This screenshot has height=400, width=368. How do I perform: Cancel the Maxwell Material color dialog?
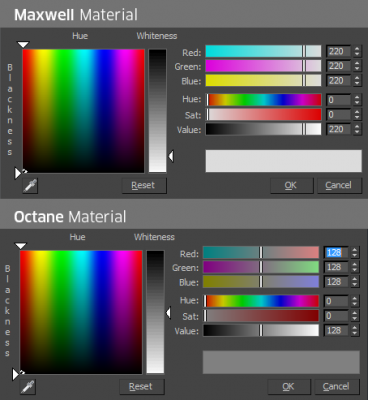[x=339, y=185]
